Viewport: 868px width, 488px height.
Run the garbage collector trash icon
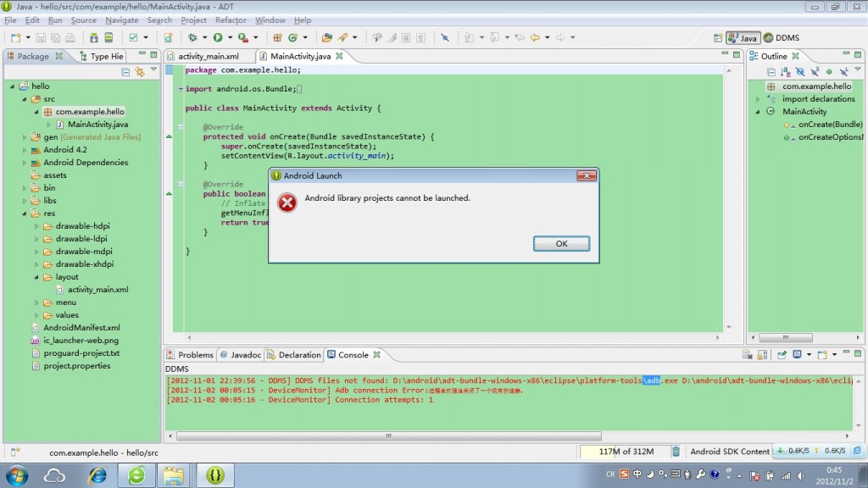pyautogui.click(x=676, y=452)
